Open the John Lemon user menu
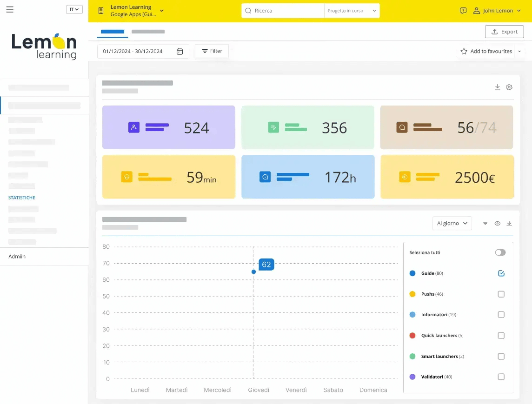The height and width of the screenshot is (404, 532). (497, 11)
